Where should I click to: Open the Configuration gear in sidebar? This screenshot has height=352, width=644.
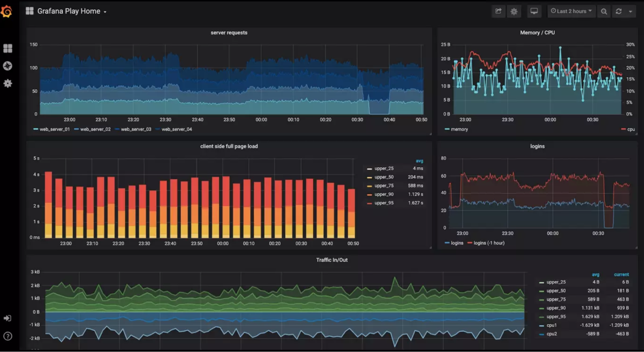(8, 84)
